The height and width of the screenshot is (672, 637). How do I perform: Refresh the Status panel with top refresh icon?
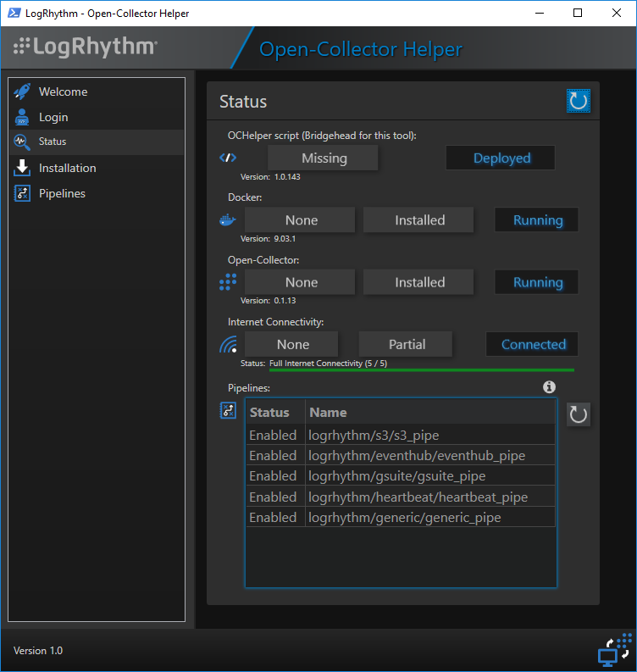coord(579,101)
